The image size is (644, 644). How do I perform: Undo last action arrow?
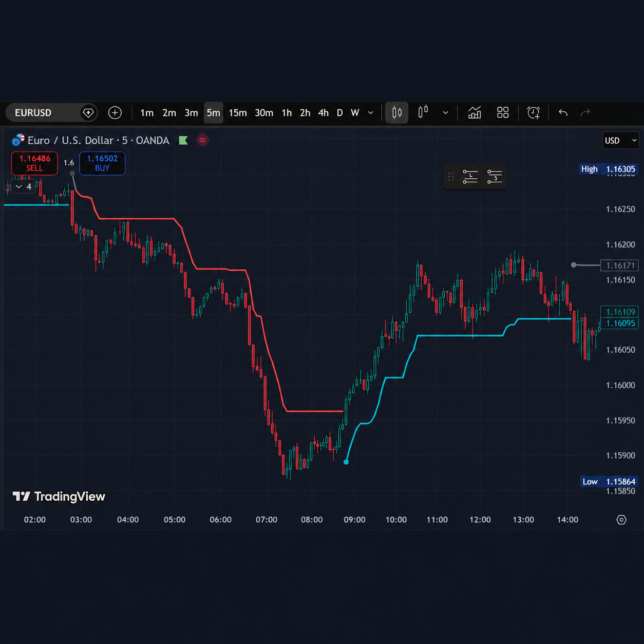click(x=563, y=112)
